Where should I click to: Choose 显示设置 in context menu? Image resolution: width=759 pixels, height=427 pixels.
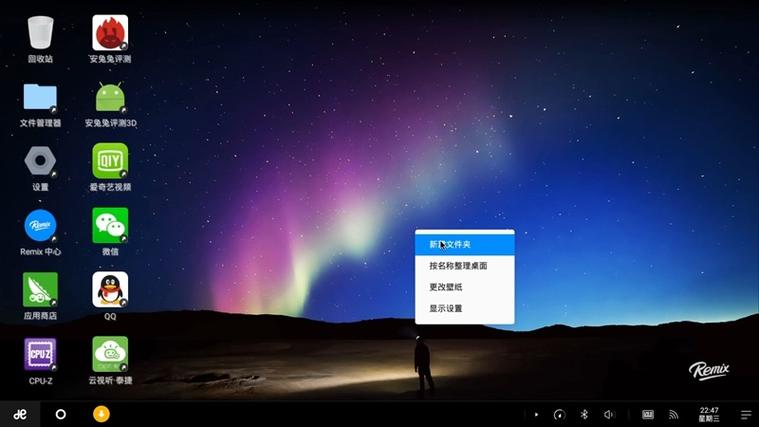click(x=465, y=308)
